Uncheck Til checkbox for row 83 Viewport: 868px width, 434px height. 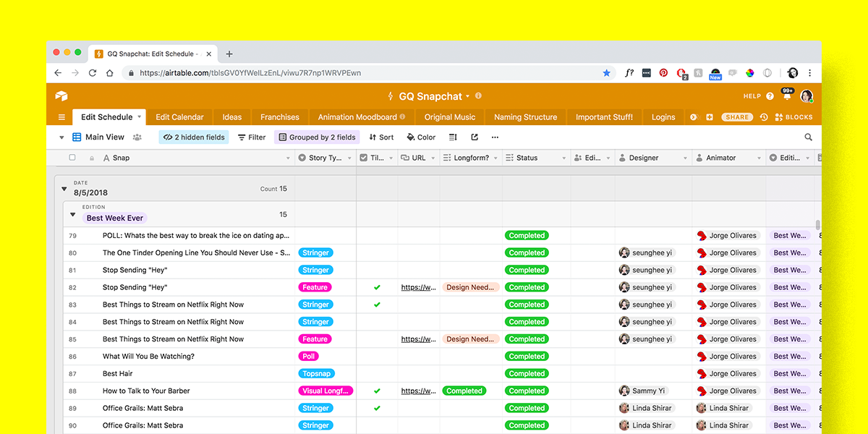[377, 305]
